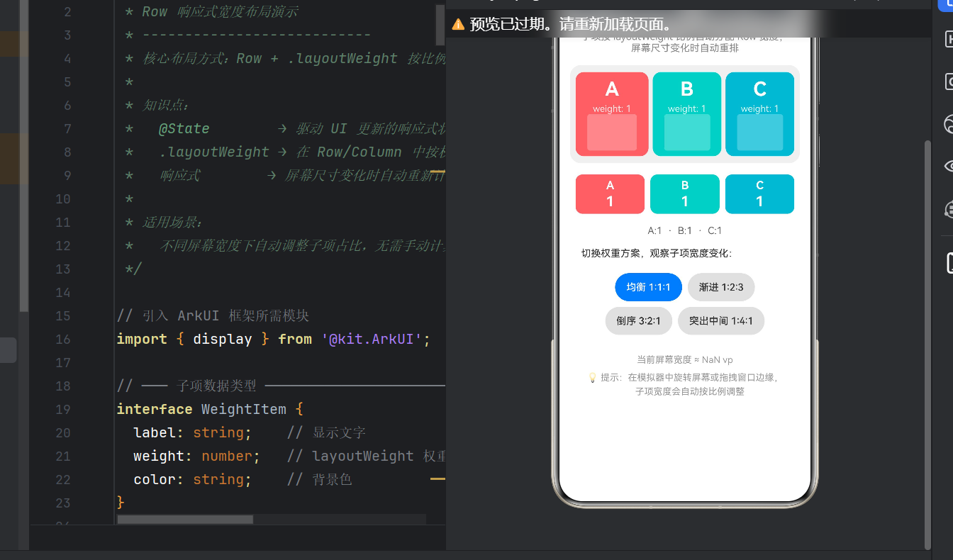The width and height of the screenshot is (953, 560).
Task: Click the 'color' property on line 22
Action: pos(155,479)
